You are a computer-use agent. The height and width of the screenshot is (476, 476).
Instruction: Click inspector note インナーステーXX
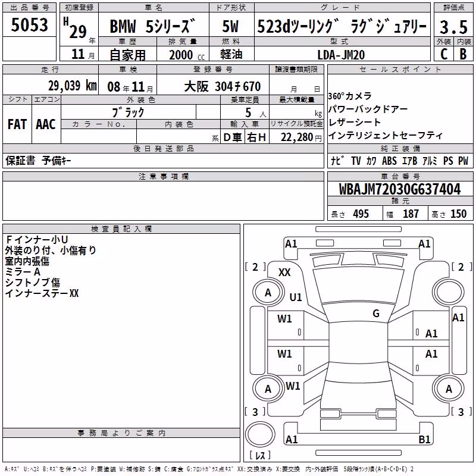[x=42, y=293]
